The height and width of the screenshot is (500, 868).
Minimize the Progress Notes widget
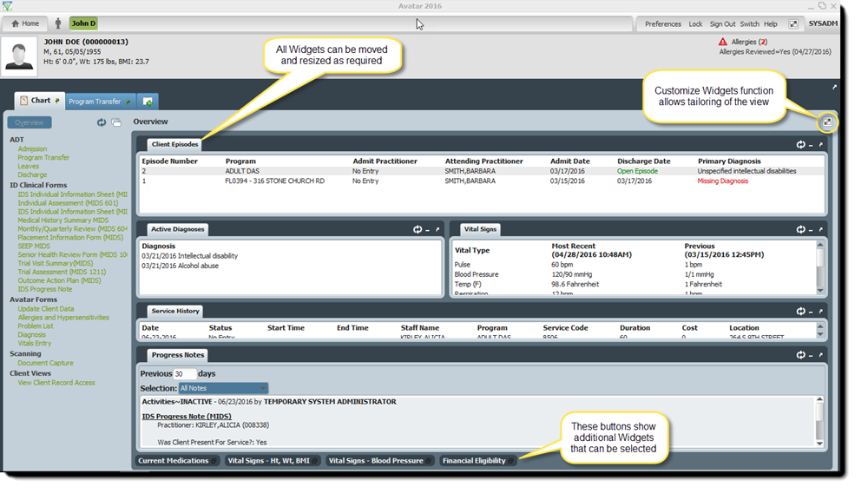coord(811,356)
